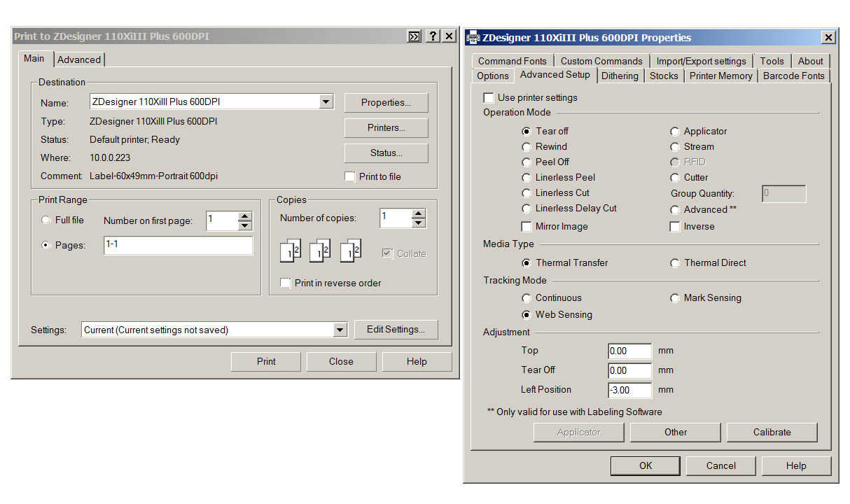Close the ZDesigner Properties window
The height and width of the screenshot is (504, 850).
[x=828, y=38]
